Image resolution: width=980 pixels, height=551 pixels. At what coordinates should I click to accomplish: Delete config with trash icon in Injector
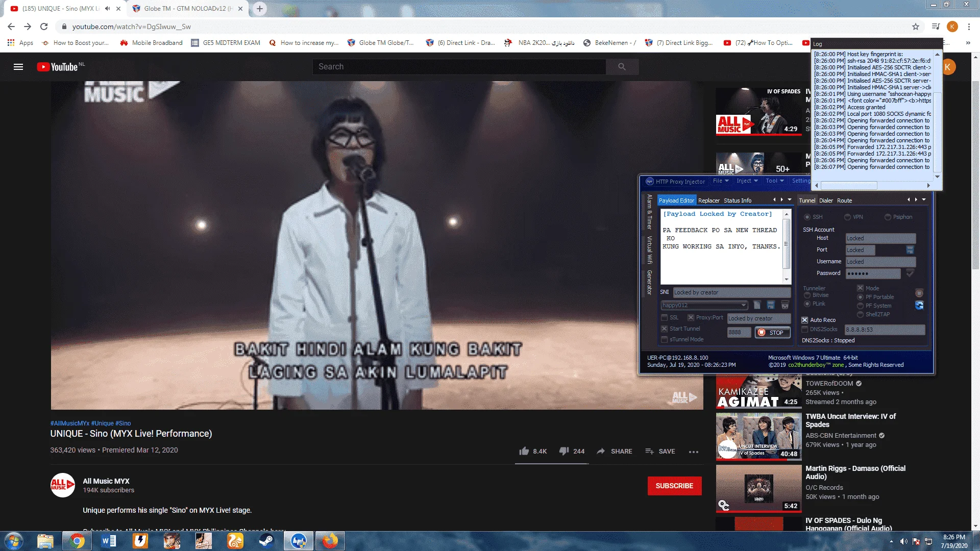point(785,305)
